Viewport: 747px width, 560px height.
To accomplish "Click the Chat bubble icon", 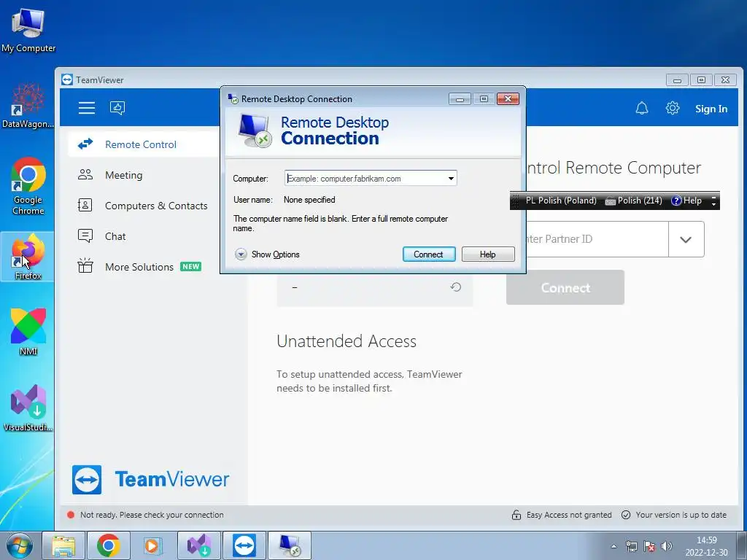I will pyautogui.click(x=85, y=236).
